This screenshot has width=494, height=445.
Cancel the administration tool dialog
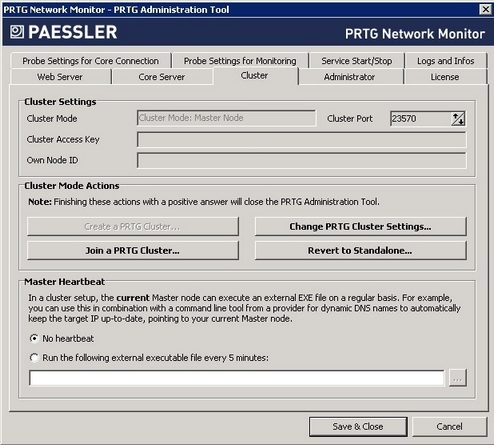449,427
